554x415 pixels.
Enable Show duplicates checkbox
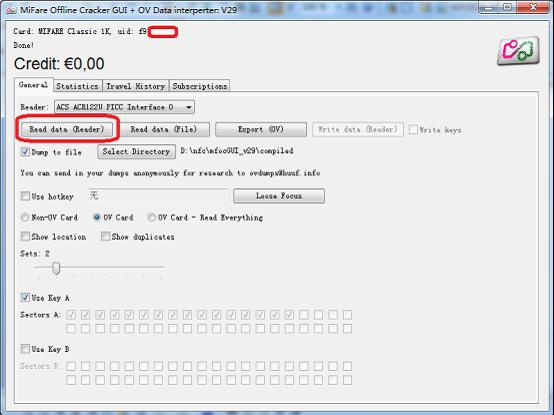pos(105,236)
